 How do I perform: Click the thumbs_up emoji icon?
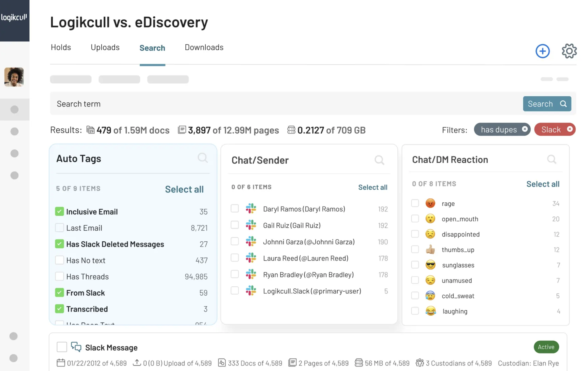pyautogui.click(x=430, y=249)
